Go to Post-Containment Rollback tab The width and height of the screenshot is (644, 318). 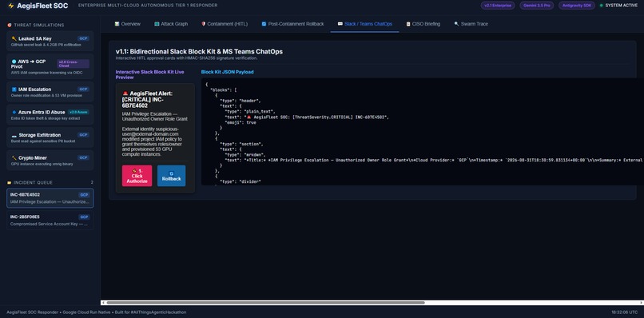(292, 24)
